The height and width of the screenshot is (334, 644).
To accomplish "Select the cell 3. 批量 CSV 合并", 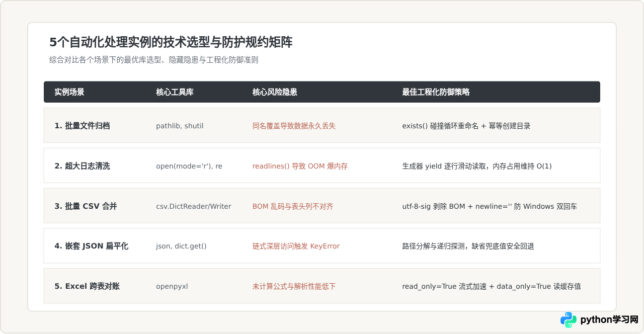I will click(86, 206).
